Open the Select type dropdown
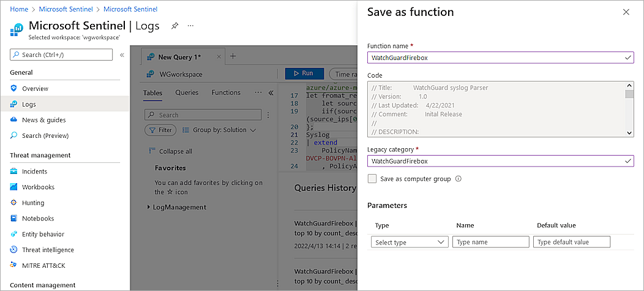Viewport: 644px width, 291px height. [x=410, y=242]
